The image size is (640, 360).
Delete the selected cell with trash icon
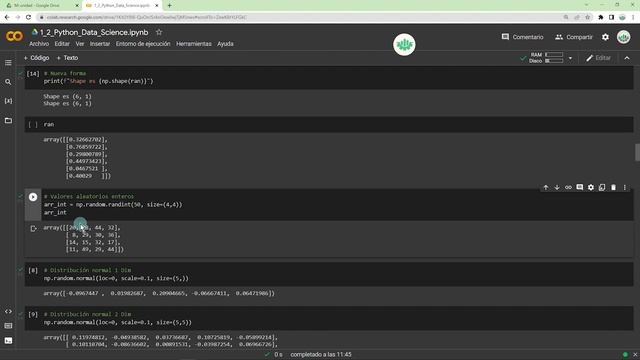click(x=613, y=187)
